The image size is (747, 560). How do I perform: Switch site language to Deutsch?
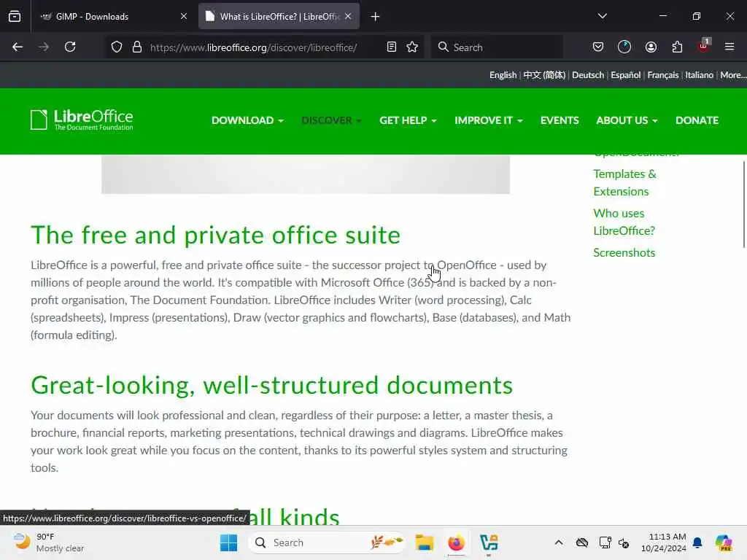pyautogui.click(x=588, y=75)
